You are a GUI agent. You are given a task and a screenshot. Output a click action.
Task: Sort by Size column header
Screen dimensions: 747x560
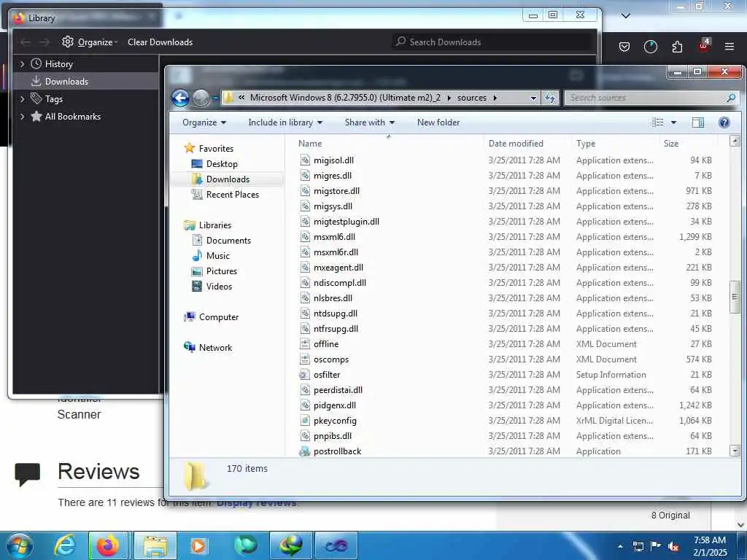[x=671, y=144]
